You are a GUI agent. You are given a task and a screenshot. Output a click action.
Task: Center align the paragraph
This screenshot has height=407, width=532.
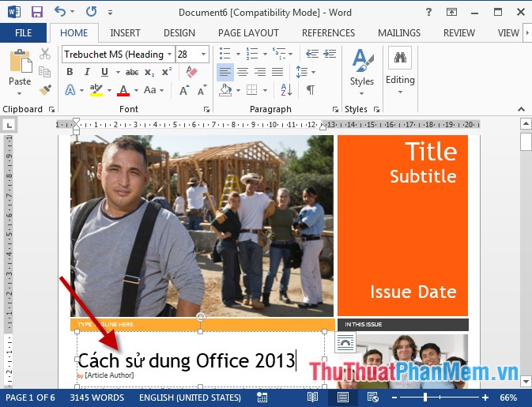[243, 72]
